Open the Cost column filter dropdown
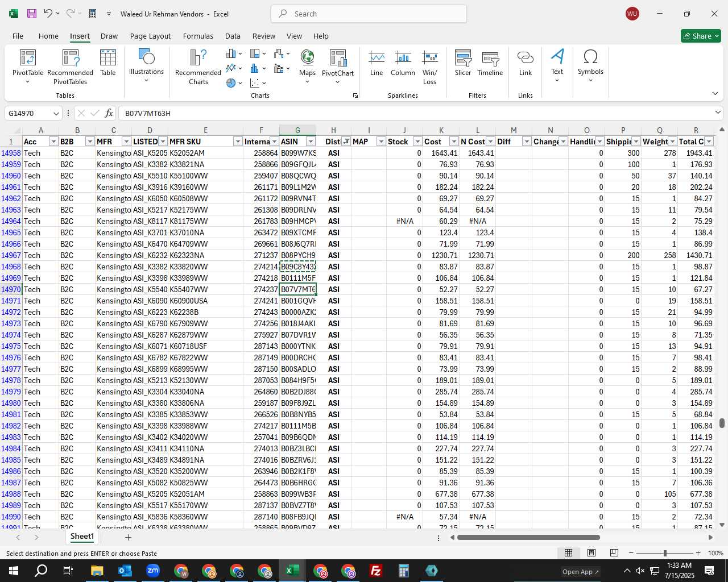Image resolution: width=728 pixels, height=582 pixels. click(x=454, y=142)
